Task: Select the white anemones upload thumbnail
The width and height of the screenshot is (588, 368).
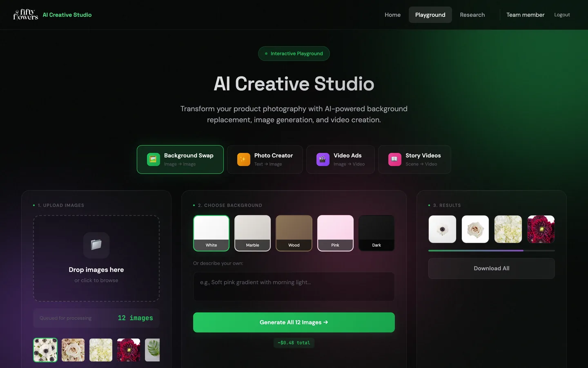Action: click(45, 350)
